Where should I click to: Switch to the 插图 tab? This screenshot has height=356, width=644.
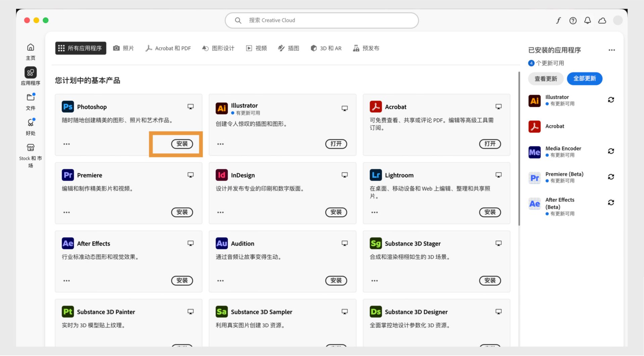[x=288, y=48]
